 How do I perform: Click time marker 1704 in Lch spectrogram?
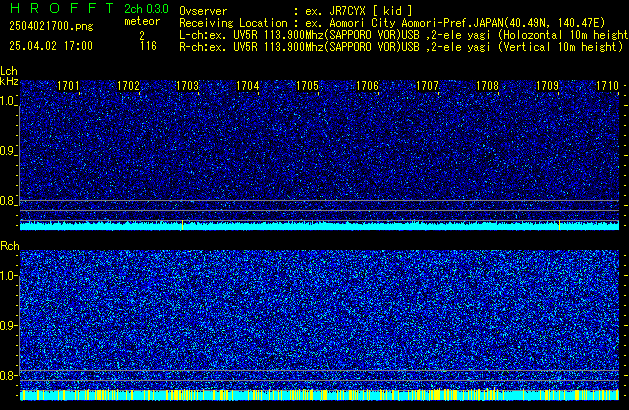click(248, 86)
